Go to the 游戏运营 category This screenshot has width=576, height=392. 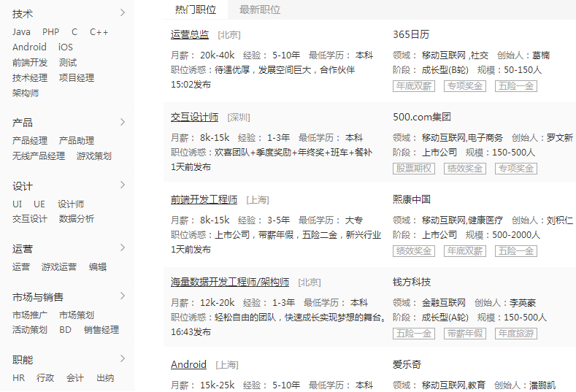point(59,266)
